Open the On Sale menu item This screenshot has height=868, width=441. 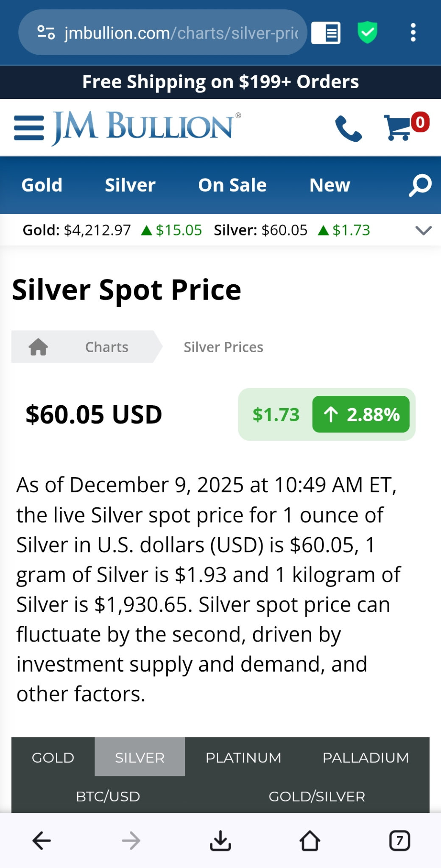point(232,185)
